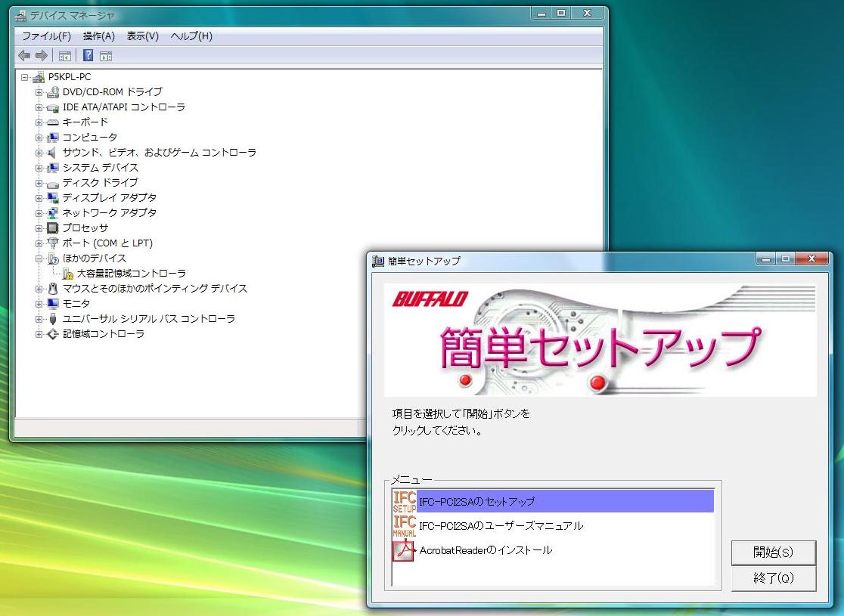Select the USB controller plug icon
844x616 pixels.
53,319
